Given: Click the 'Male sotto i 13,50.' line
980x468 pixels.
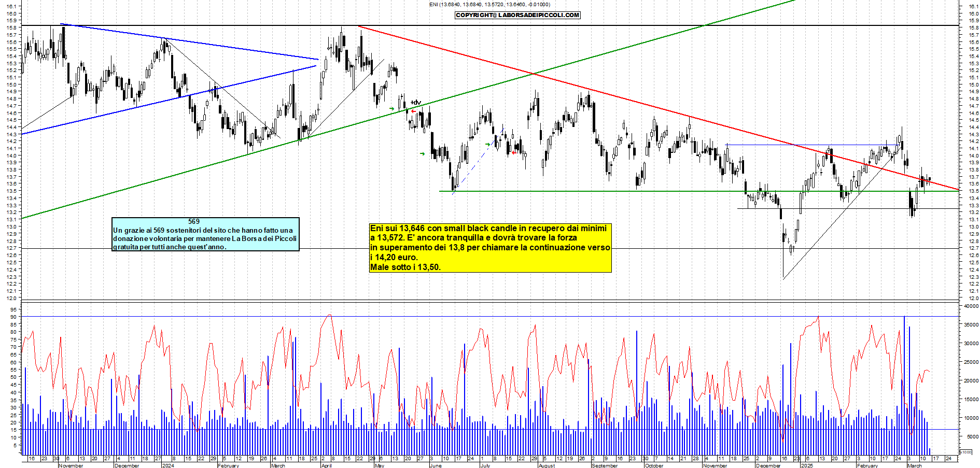Looking at the screenshot, I should [405, 267].
